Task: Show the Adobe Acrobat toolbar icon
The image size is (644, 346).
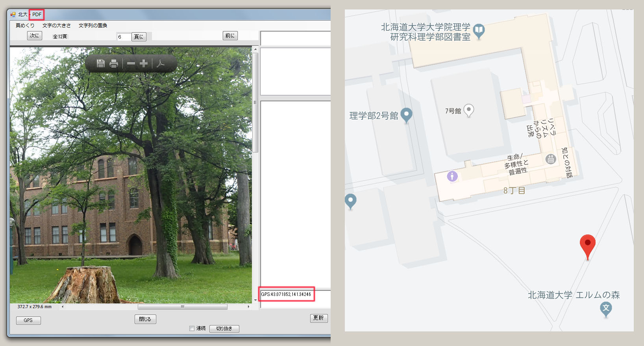Action: pyautogui.click(x=160, y=63)
